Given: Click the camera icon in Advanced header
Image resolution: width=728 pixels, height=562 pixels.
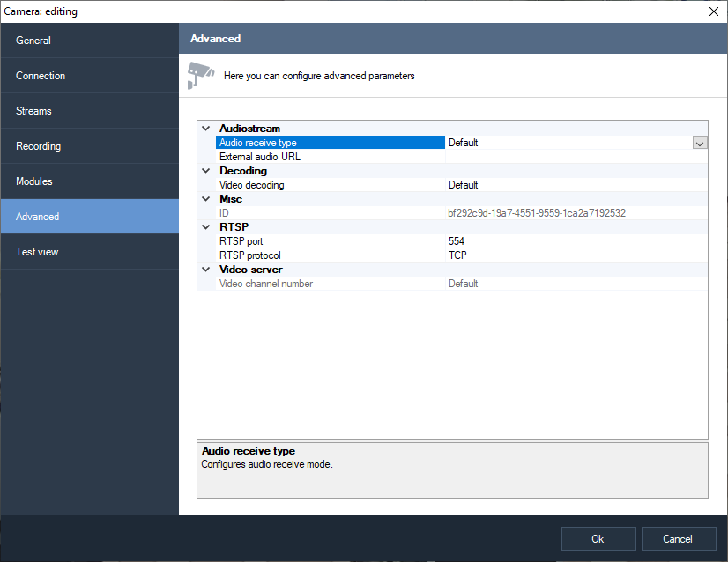Looking at the screenshot, I should tap(201, 75).
